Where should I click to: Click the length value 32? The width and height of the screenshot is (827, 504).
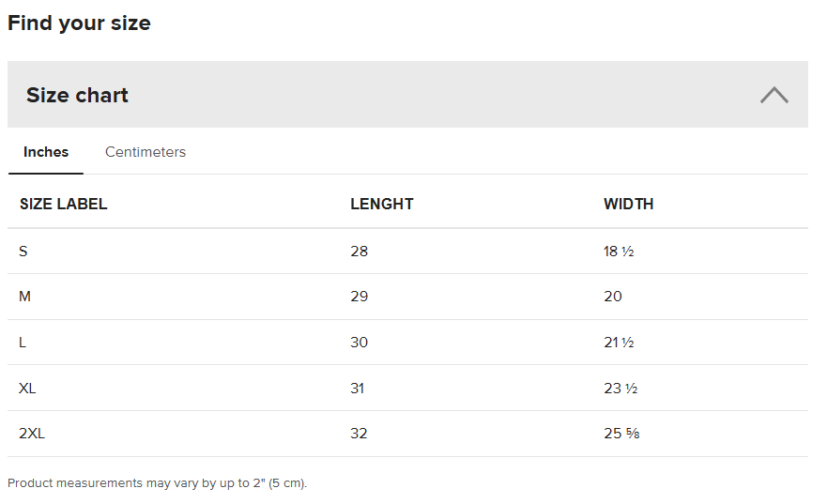click(359, 434)
